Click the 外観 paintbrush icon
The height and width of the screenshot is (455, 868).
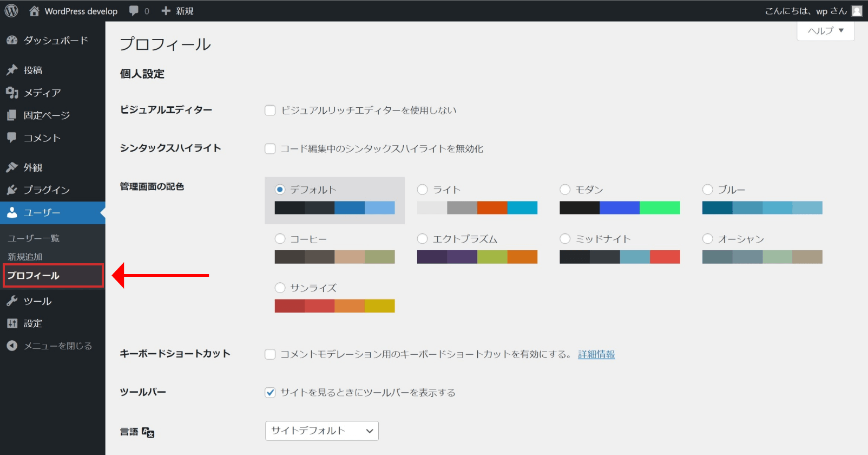(x=12, y=167)
